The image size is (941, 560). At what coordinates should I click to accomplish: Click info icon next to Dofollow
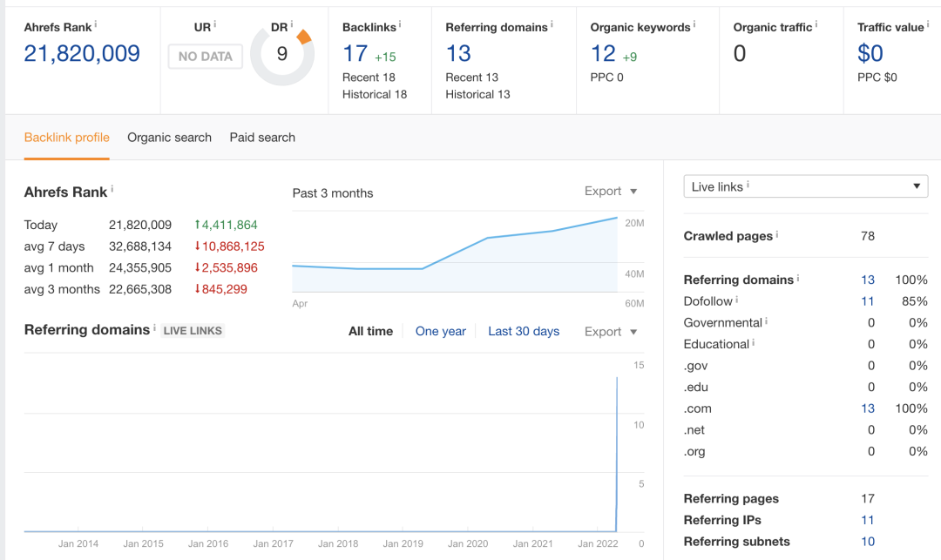(x=736, y=300)
